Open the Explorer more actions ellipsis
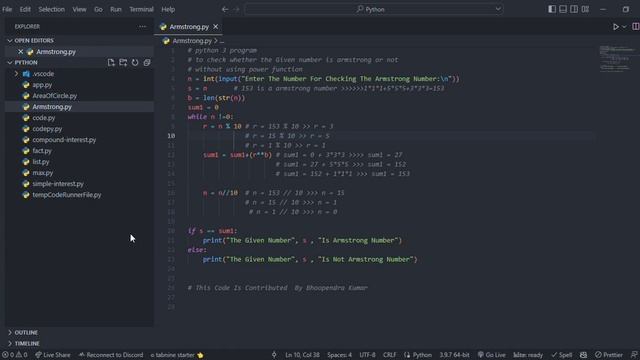This screenshot has width=640, height=360. tap(142, 27)
